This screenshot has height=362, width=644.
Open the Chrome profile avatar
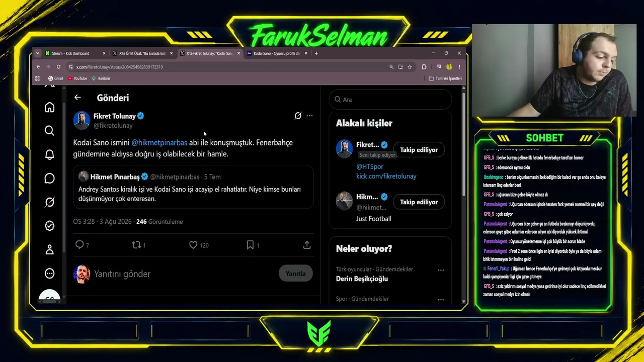[x=449, y=67]
